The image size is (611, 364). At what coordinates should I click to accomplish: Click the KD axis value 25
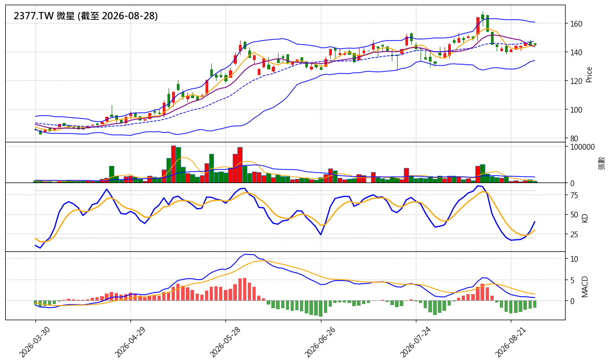(x=574, y=234)
